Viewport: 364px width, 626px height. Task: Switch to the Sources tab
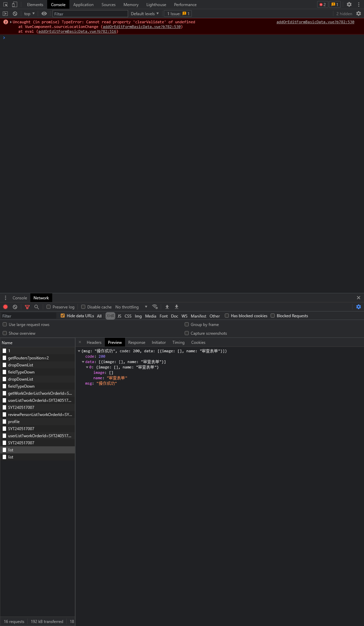coord(108,5)
